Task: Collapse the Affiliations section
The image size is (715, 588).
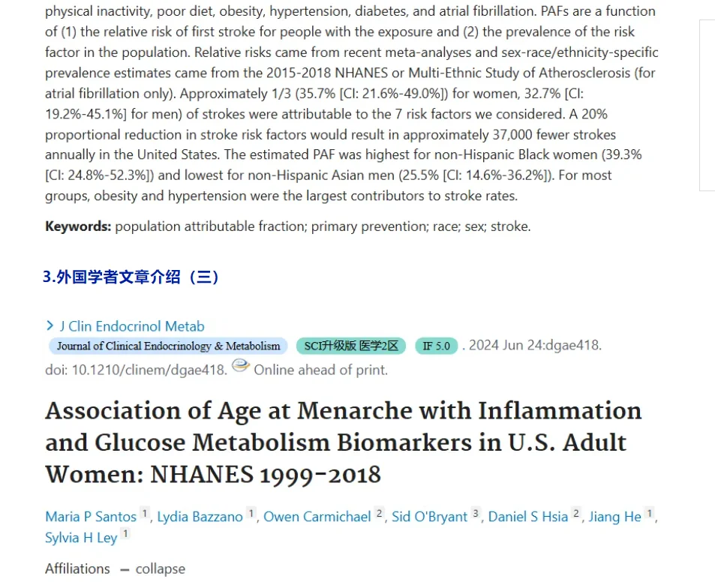Action: [153, 568]
